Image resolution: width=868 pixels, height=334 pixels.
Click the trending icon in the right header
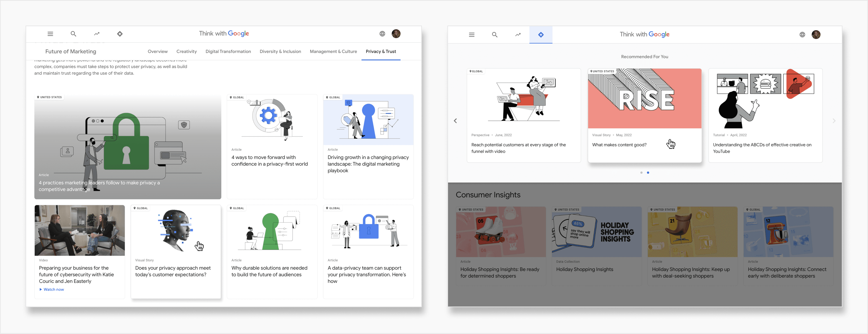click(x=518, y=35)
